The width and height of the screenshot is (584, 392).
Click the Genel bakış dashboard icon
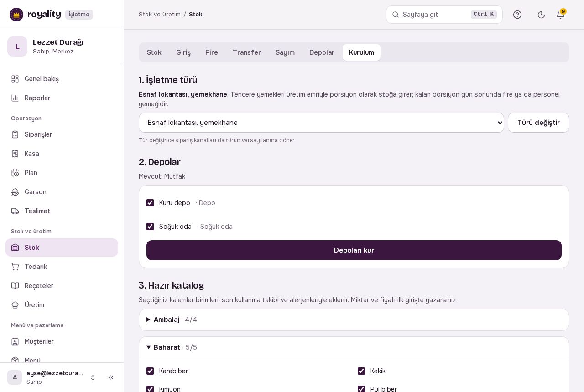coord(15,79)
